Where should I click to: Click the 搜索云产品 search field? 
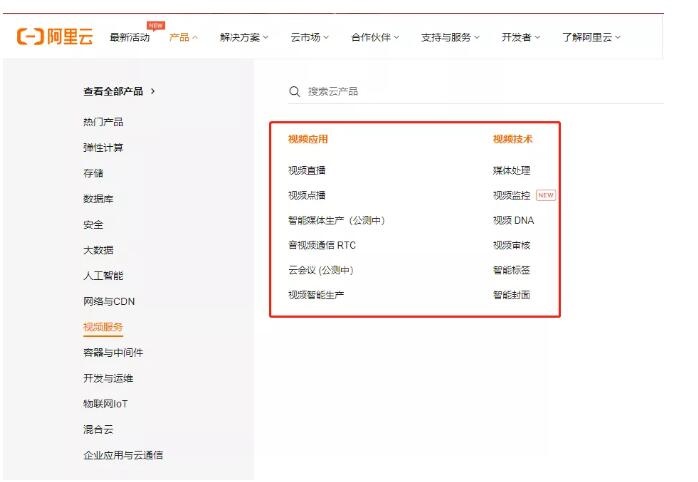point(476,92)
